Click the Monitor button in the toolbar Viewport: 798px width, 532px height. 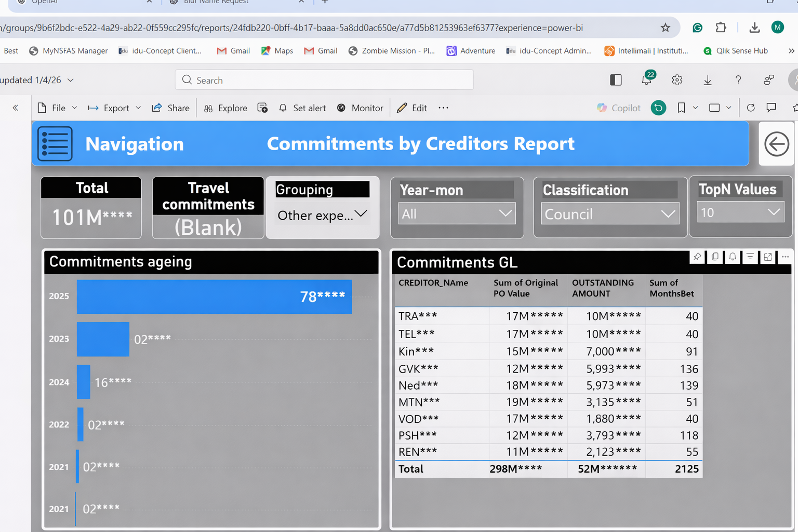(x=360, y=108)
